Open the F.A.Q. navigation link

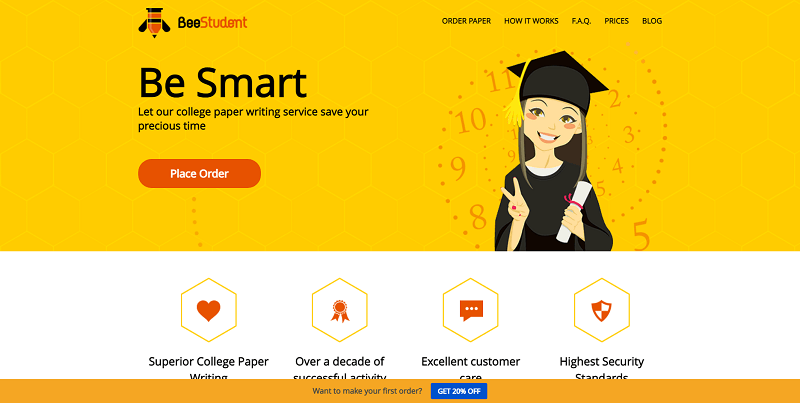point(581,21)
